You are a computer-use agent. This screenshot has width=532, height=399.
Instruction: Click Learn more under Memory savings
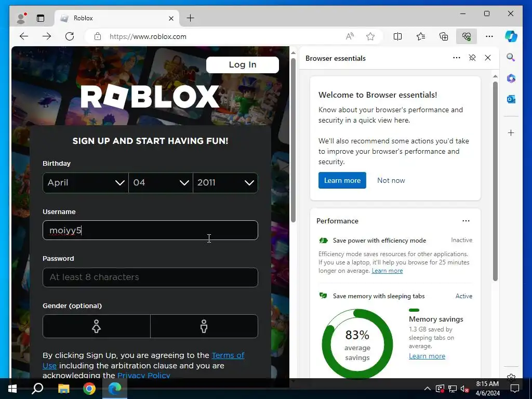tap(427, 356)
